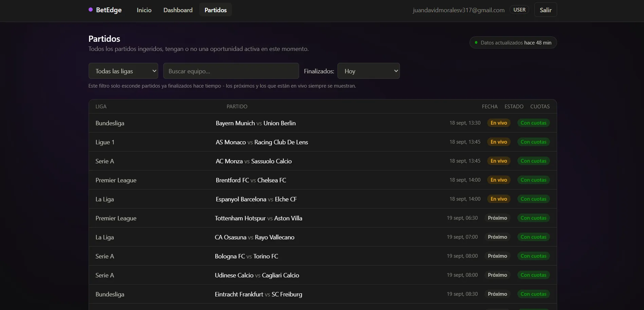Click Próximo badge for Eintracht Frankfurt match
The height and width of the screenshot is (310, 644).
click(497, 294)
